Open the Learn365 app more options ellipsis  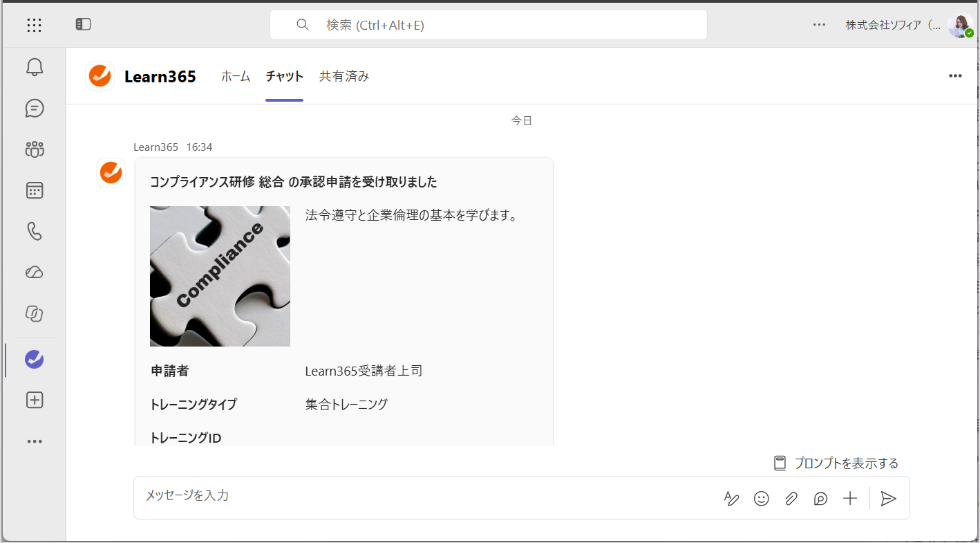(x=956, y=76)
